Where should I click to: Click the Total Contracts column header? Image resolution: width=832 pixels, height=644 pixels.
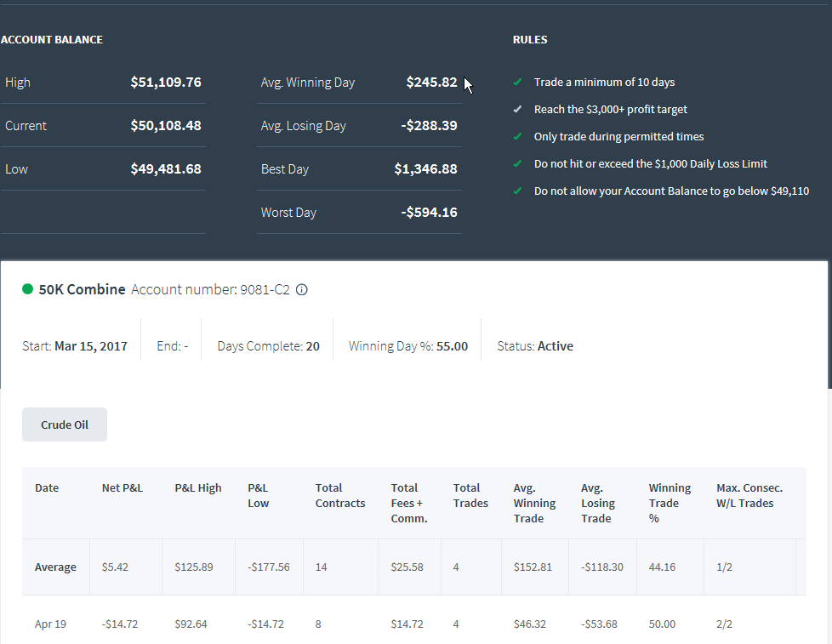(x=340, y=495)
